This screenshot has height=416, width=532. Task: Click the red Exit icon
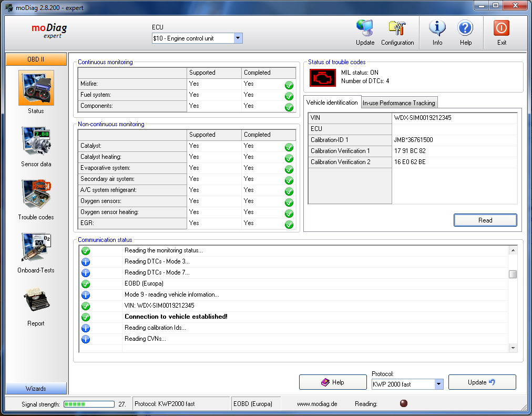click(502, 28)
